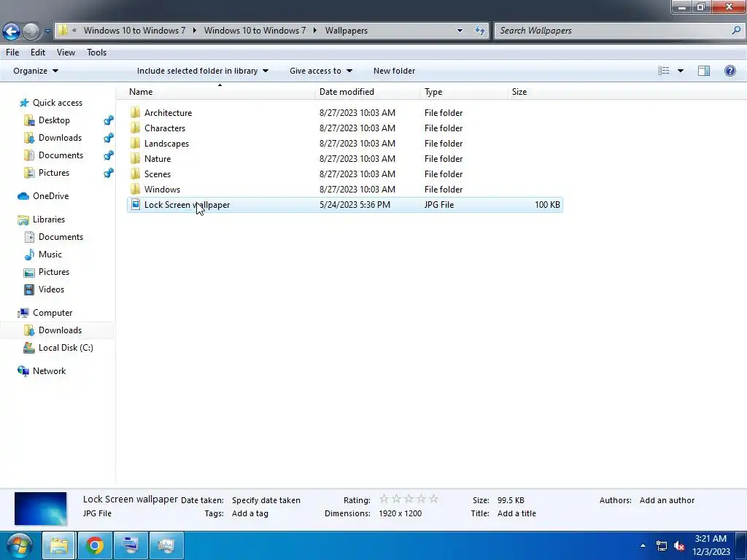Launch Chrome from the taskbar

[95, 545]
